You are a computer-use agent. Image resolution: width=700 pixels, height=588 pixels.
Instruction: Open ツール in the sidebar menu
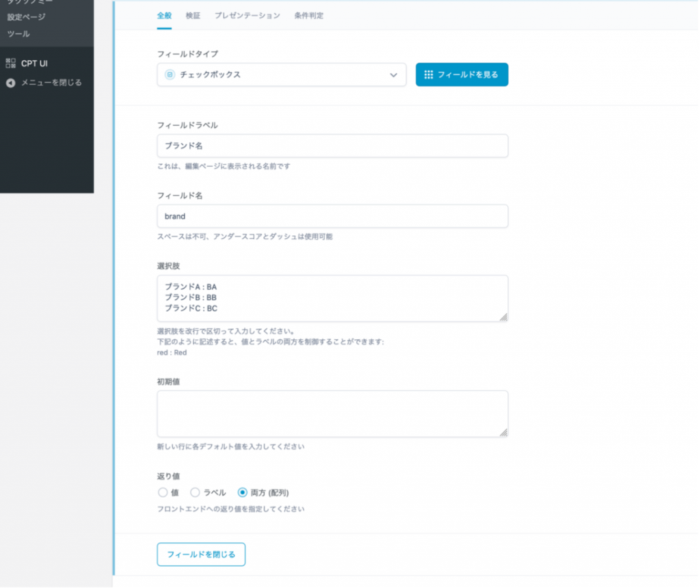(18, 34)
